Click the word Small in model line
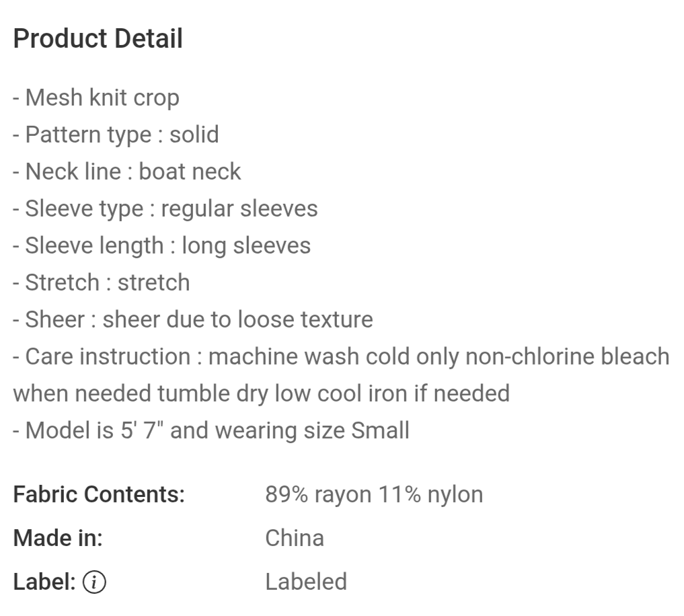The width and height of the screenshot is (684, 616). [x=381, y=430]
